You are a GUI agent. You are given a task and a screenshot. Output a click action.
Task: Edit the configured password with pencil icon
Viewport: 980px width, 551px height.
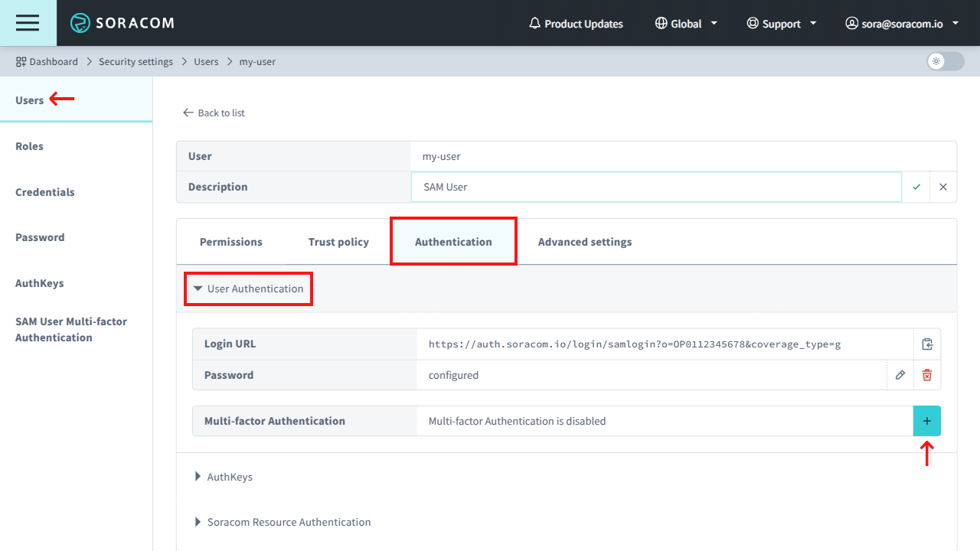[900, 375]
